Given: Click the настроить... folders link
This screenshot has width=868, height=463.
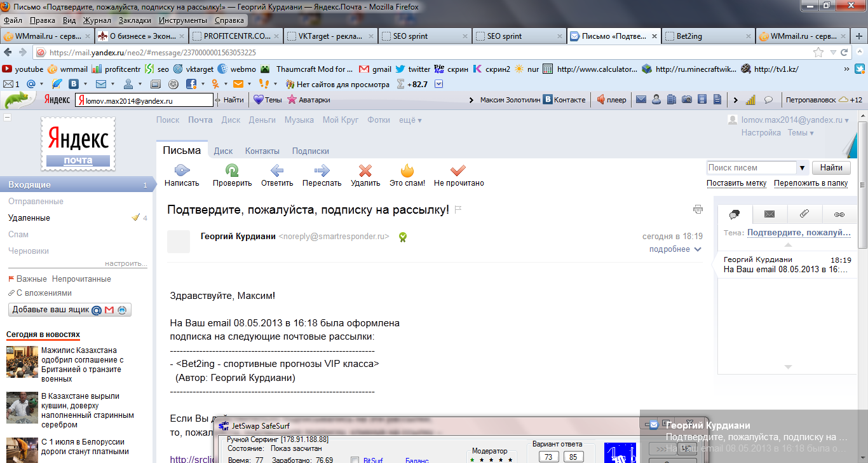Looking at the screenshot, I should tap(126, 263).
